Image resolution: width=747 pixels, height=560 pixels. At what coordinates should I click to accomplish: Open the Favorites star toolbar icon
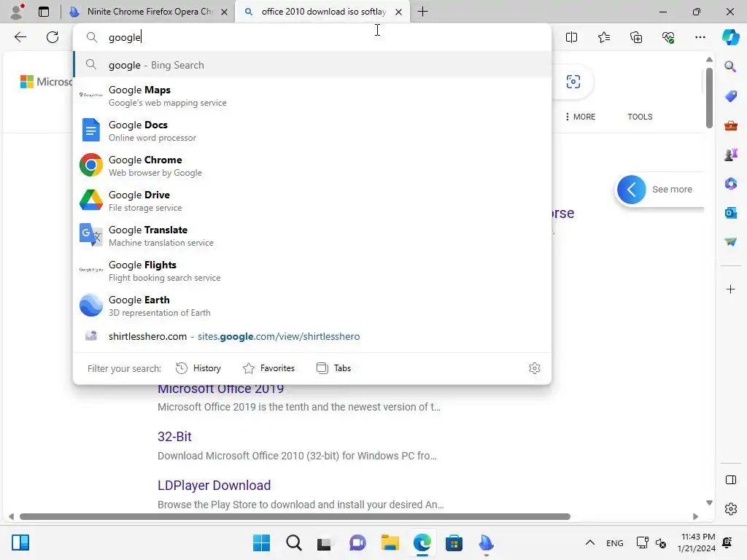click(603, 37)
